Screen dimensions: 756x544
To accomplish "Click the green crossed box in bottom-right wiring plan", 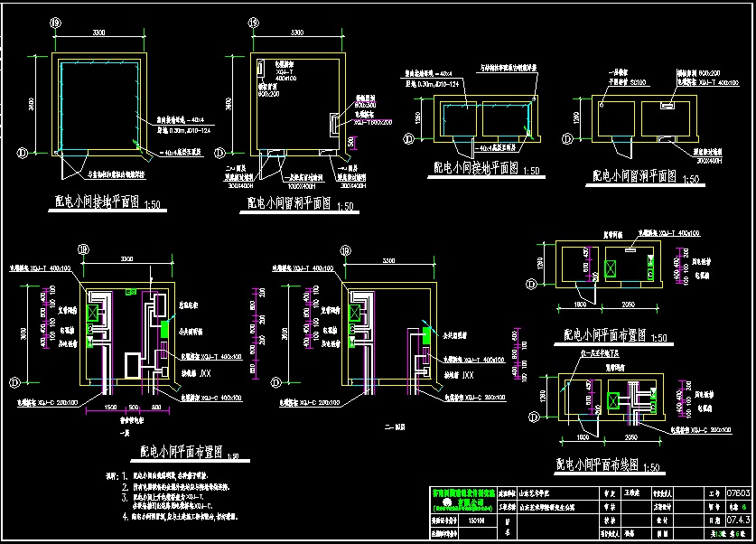I will (617, 399).
